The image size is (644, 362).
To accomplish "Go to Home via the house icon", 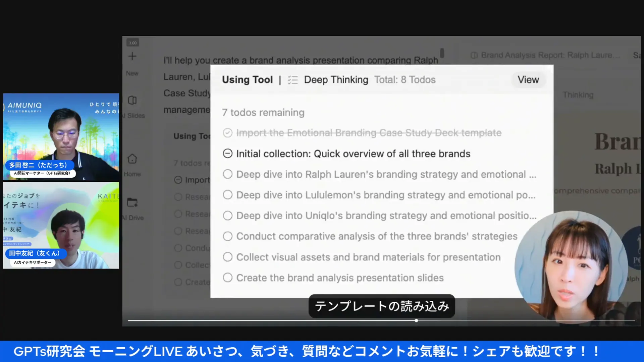I will 132,159.
